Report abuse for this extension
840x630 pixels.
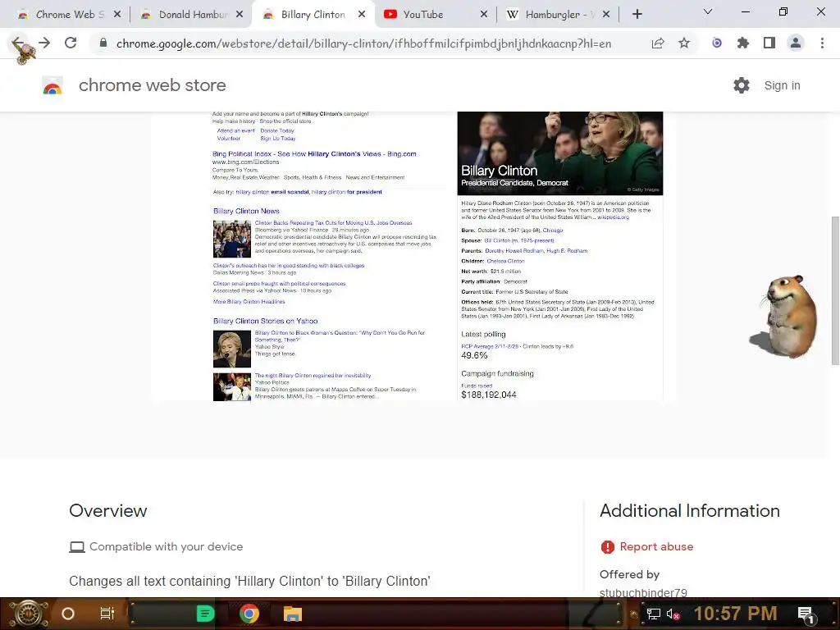click(656, 546)
